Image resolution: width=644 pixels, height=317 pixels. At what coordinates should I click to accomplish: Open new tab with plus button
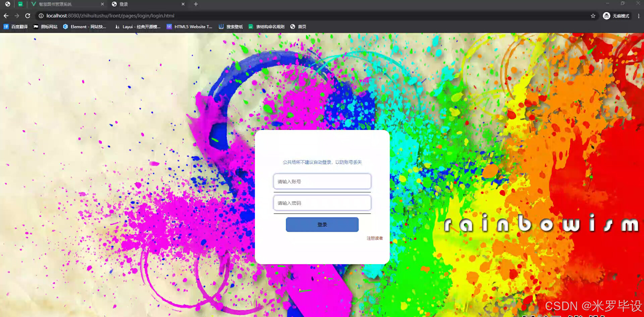point(196,4)
